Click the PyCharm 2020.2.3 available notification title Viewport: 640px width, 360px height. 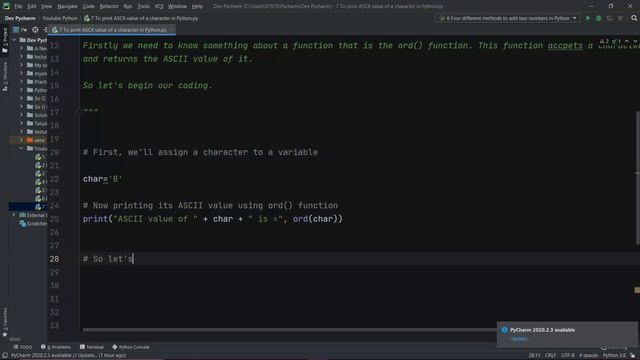coord(542,330)
